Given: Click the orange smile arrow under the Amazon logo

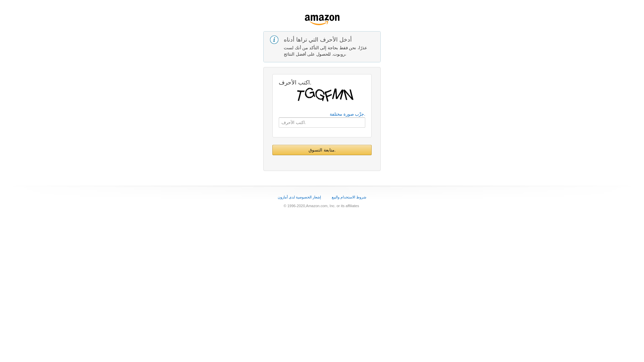Looking at the screenshot, I should pyautogui.click(x=319, y=23).
